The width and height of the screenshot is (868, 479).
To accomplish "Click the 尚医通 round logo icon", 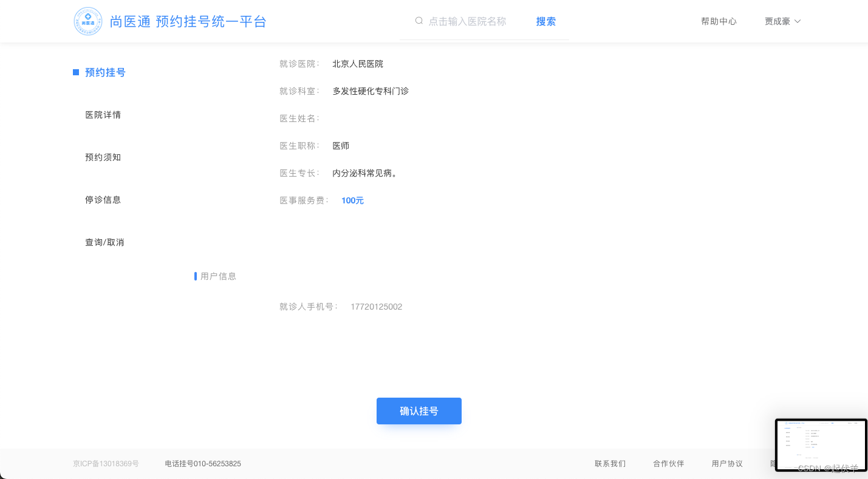I will [x=88, y=21].
